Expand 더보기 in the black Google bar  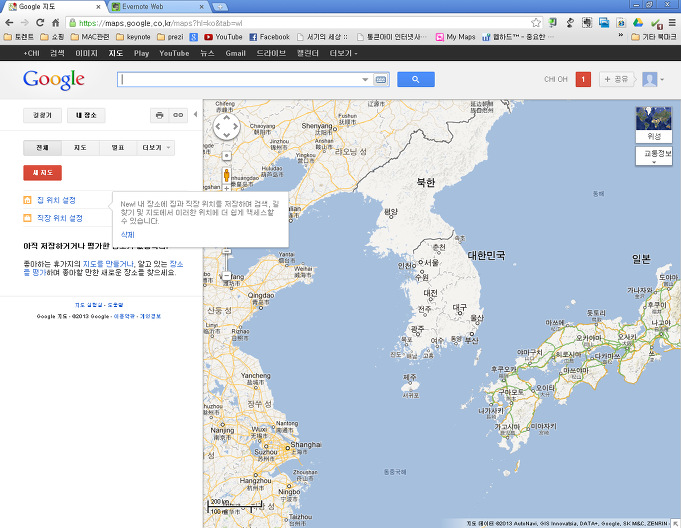click(x=343, y=53)
